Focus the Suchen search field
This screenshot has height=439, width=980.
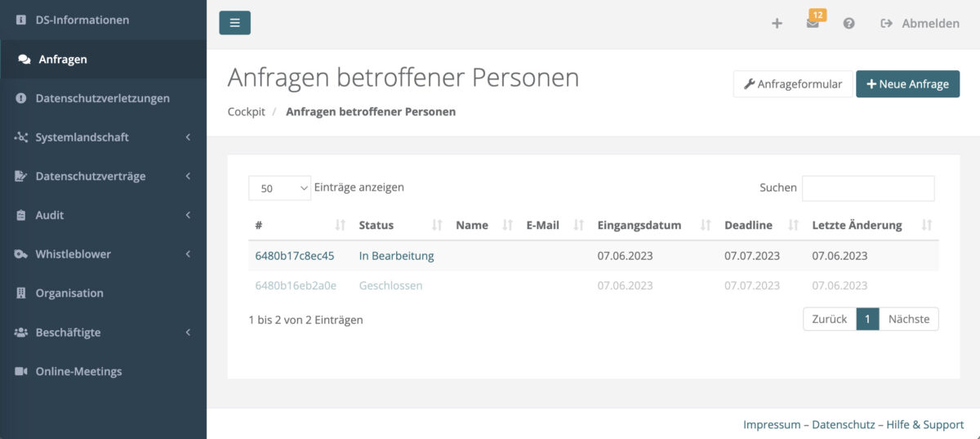[x=867, y=188]
